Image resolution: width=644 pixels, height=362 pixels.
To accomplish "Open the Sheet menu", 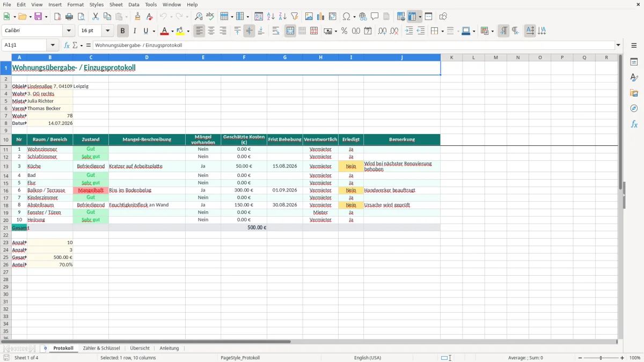I will tap(116, 4).
